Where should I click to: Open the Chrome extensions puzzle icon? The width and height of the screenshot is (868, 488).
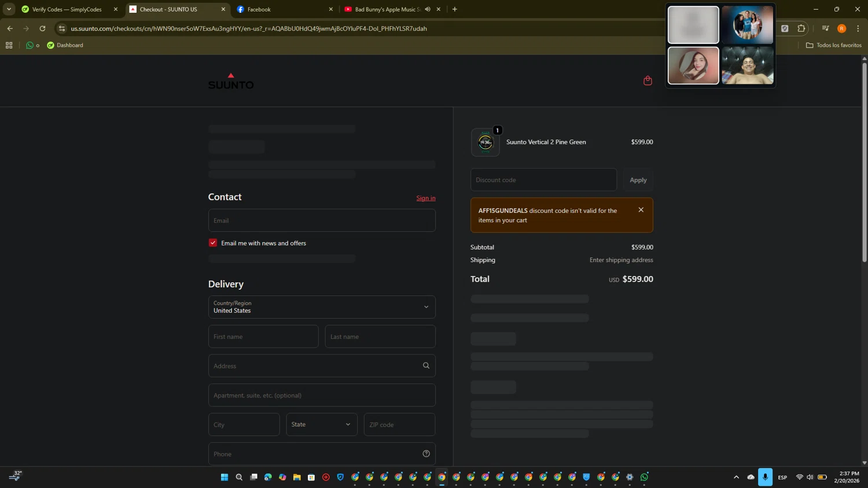pos(801,28)
